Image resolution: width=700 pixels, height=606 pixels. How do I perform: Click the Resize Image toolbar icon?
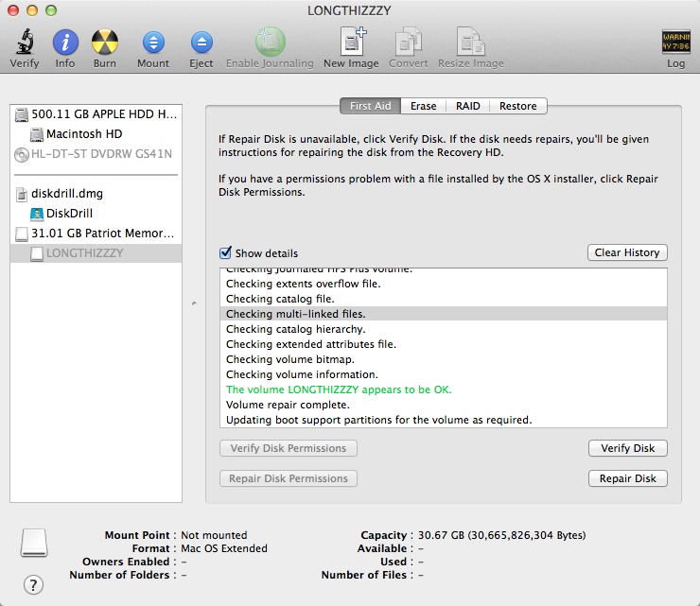(x=470, y=42)
